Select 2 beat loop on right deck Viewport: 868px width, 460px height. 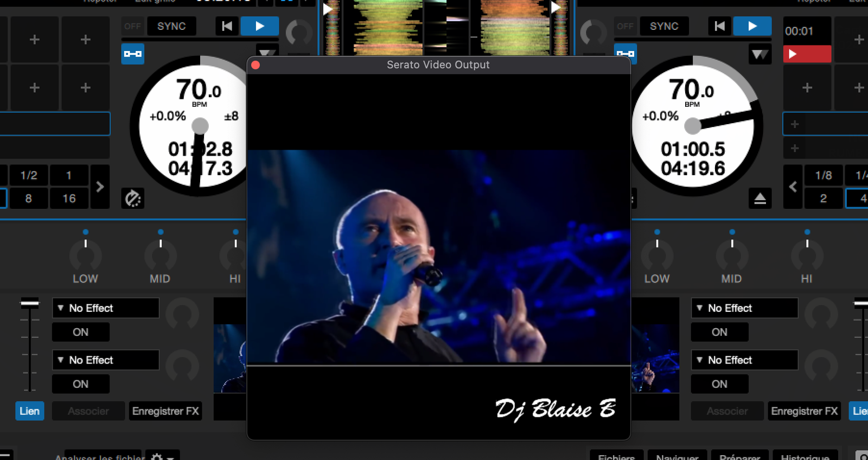[x=824, y=199]
